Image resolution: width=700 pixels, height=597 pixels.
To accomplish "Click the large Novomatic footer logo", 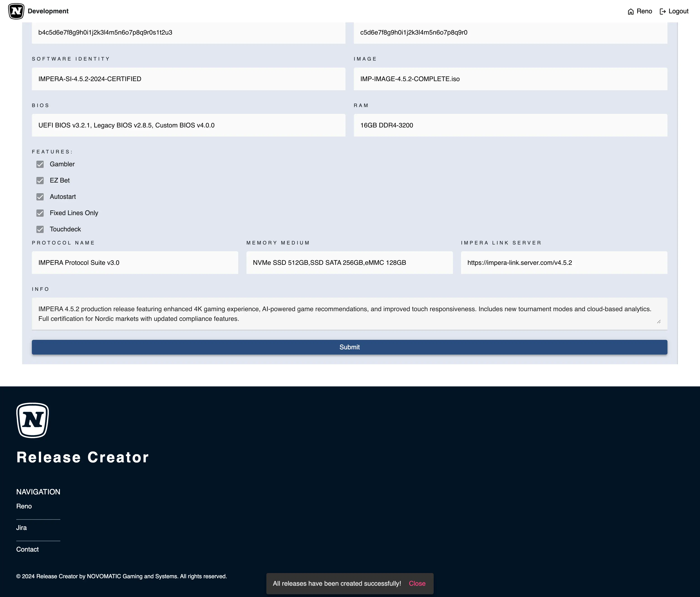I will coord(32,420).
